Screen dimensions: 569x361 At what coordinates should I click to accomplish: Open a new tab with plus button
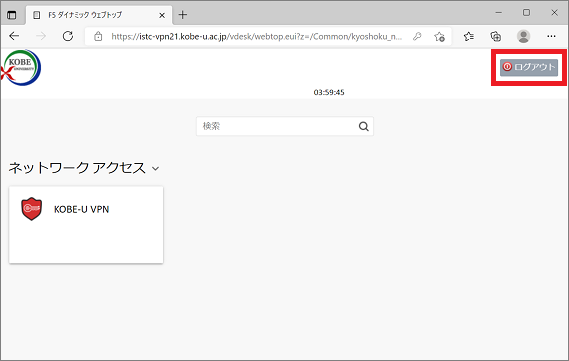[x=183, y=15]
